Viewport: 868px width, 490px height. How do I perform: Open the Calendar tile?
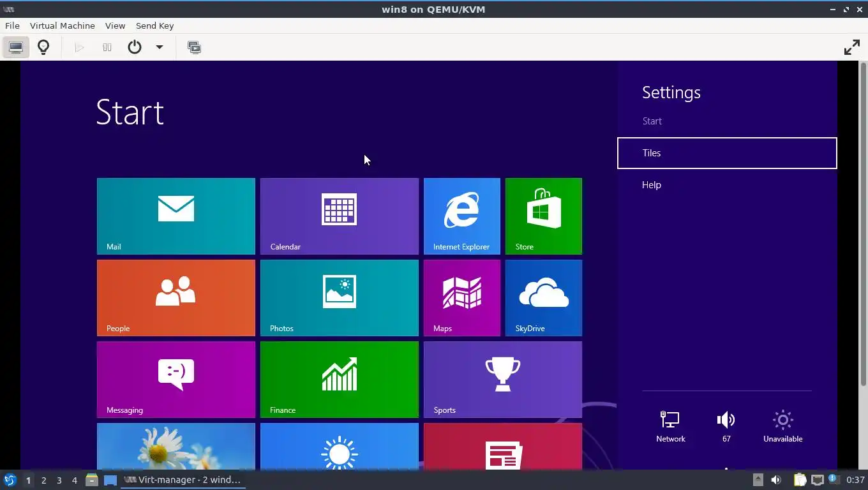340,216
